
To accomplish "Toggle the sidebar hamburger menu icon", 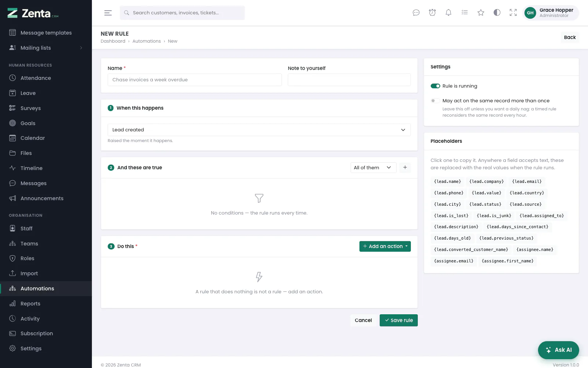I will pyautogui.click(x=108, y=13).
